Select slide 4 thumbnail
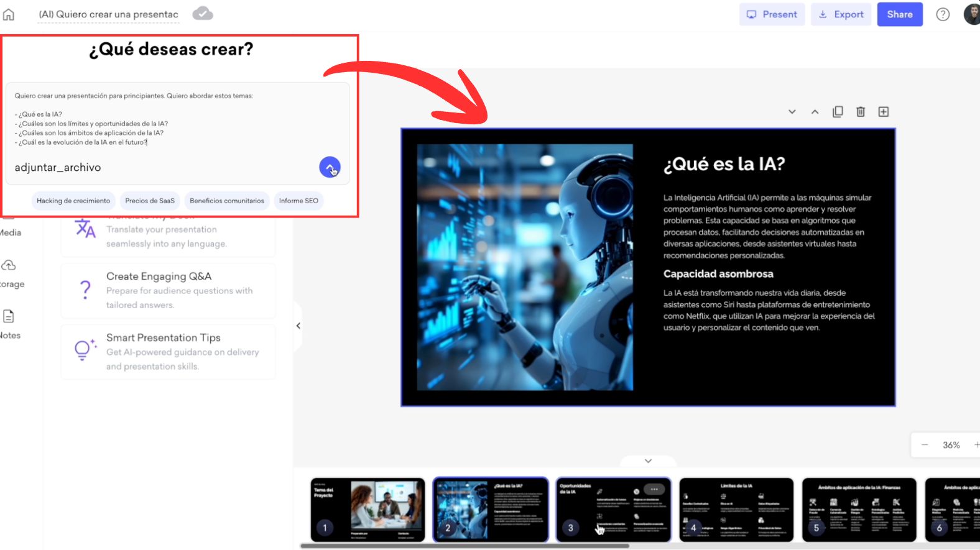 click(736, 510)
